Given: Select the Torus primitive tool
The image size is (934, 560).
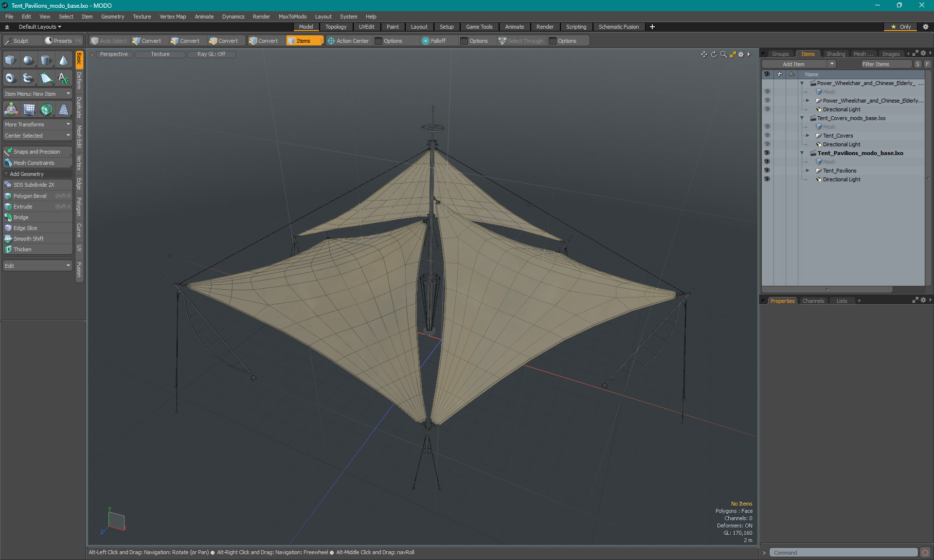Looking at the screenshot, I should coord(10,78).
